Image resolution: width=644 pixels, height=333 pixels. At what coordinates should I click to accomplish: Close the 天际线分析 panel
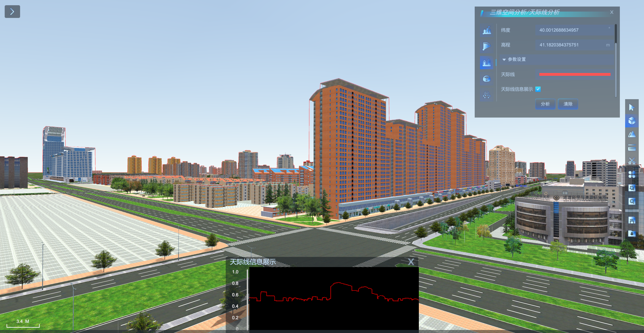(612, 12)
